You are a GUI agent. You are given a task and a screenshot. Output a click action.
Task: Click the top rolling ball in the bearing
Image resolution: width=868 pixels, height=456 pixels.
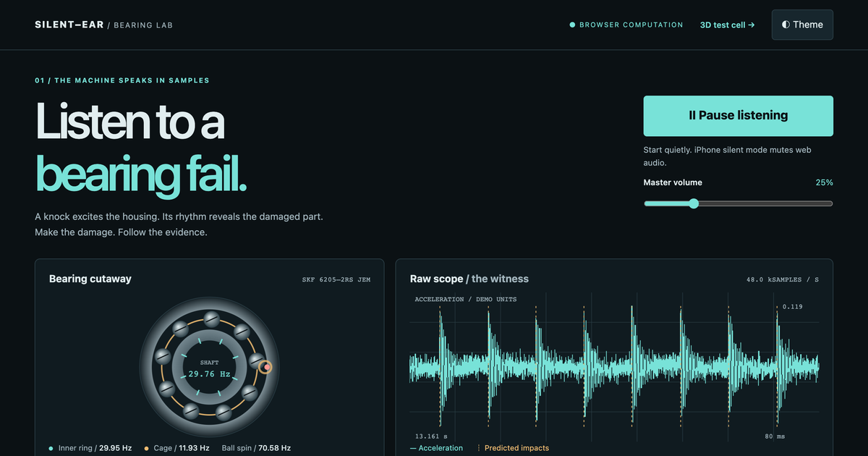click(210, 318)
